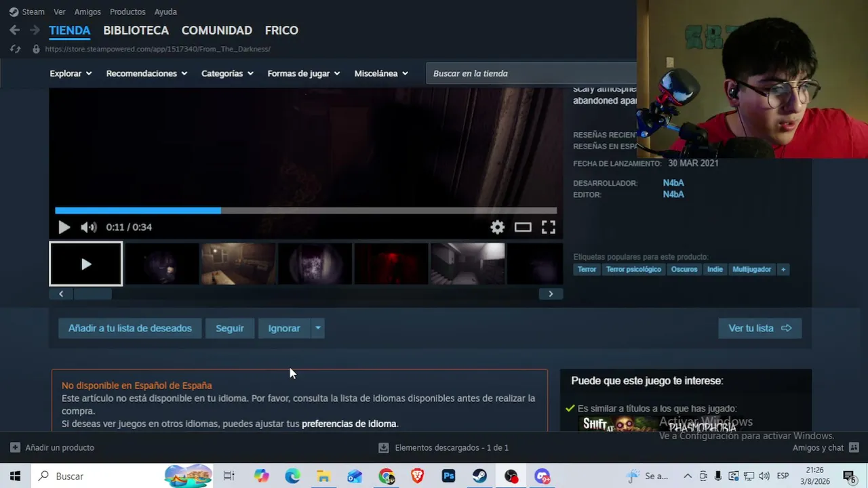Image resolution: width=868 pixels, height=488 pixels.
Task: Click the Ignorar button
Action: click(284, 328)
